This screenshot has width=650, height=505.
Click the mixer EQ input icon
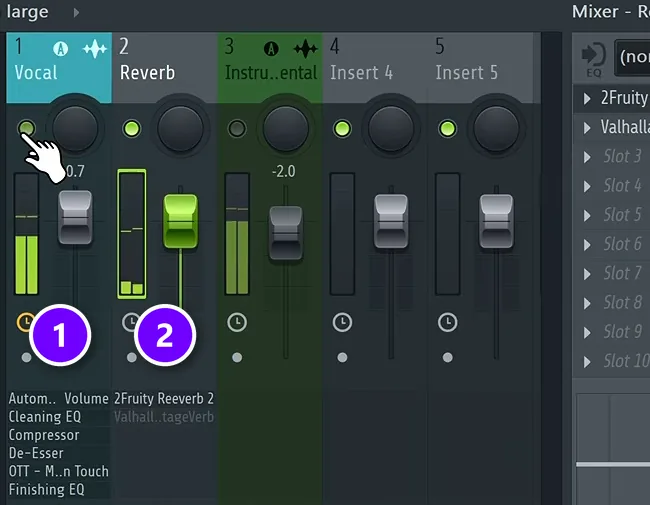pos(594,58)
